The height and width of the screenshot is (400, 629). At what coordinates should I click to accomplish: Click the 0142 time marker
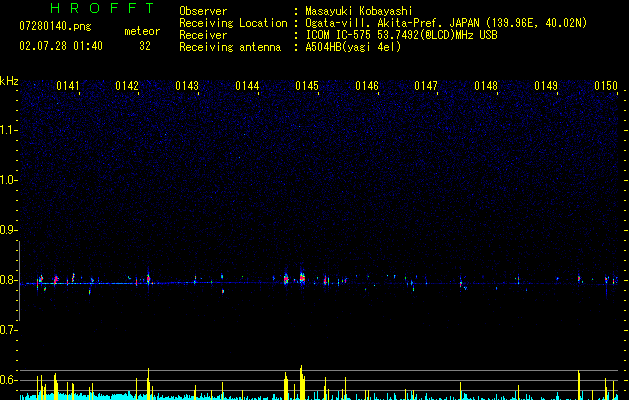point(127,86)
